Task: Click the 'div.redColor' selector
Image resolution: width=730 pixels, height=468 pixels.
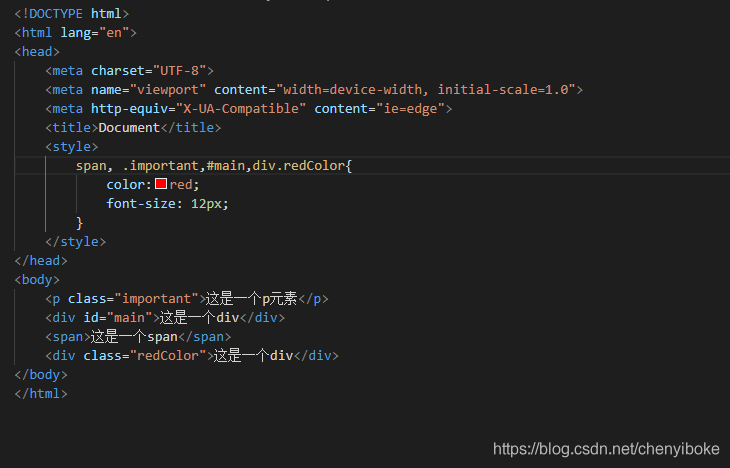Action: pos(298,166)
